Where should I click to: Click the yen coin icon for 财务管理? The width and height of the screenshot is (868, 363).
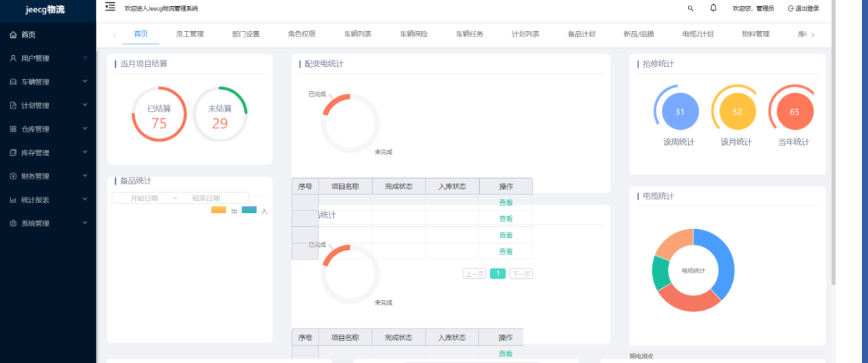coord(13,176)
